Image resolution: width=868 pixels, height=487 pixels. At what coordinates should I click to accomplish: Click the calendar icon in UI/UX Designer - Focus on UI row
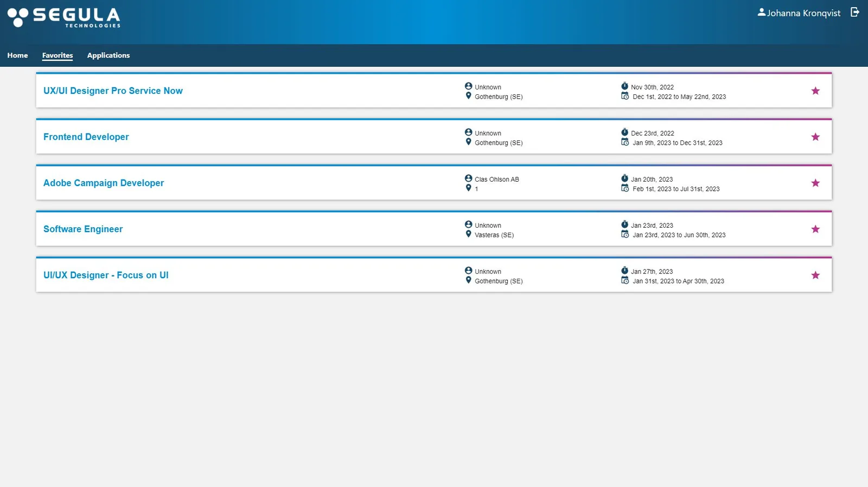tap(625, 280)
